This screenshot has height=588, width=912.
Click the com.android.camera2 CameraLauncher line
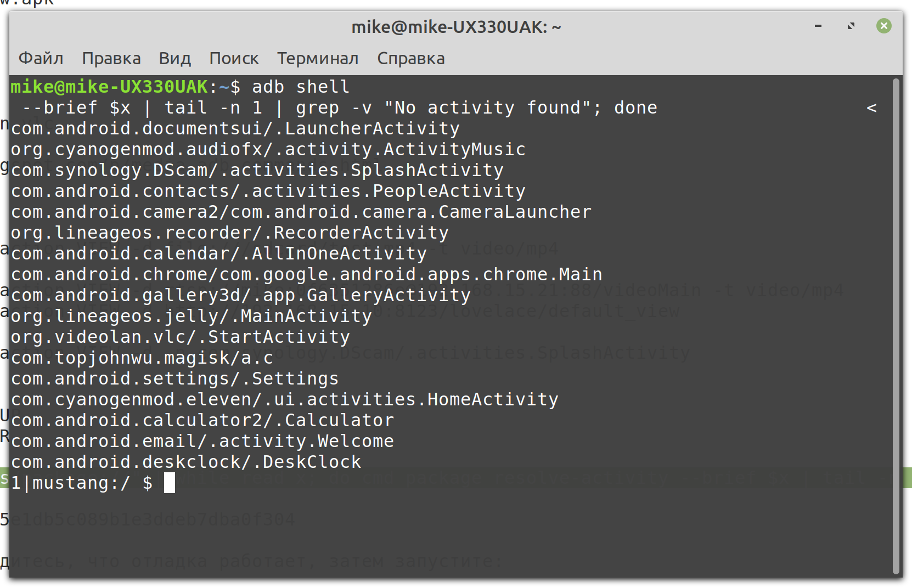click(x=301, y=212)
